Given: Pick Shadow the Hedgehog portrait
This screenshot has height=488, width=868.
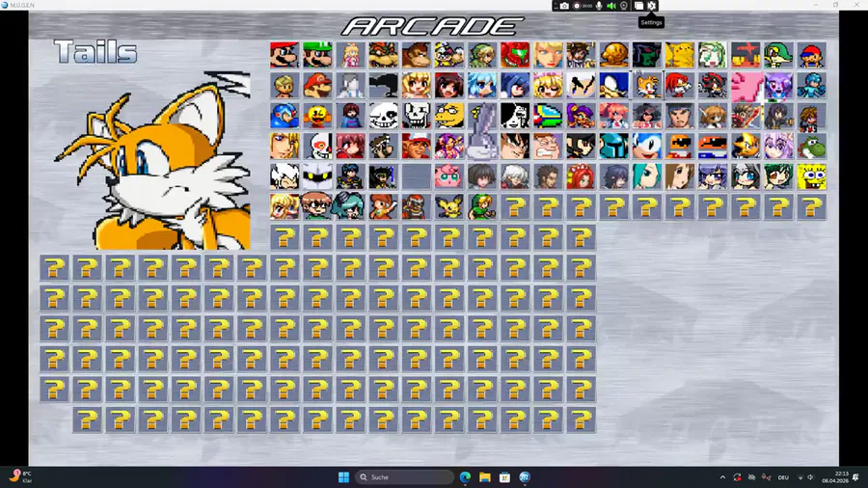Looking at the screenshot, I should click(713, 85).
